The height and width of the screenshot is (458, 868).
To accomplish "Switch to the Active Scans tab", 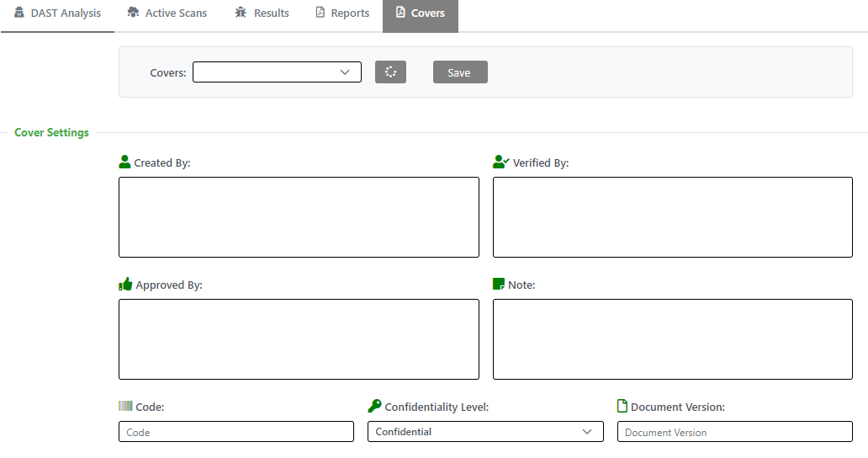I will [167, 13].
